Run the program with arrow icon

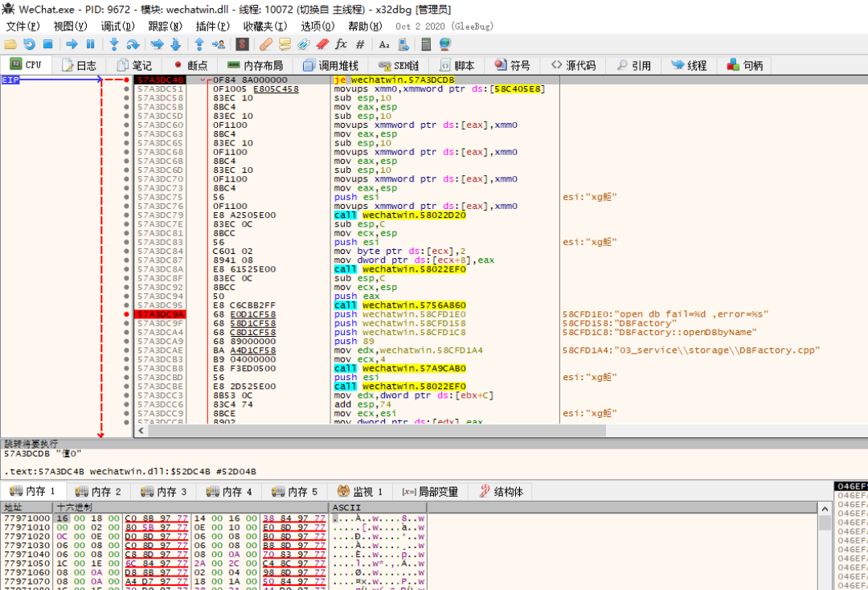point(72,44)
